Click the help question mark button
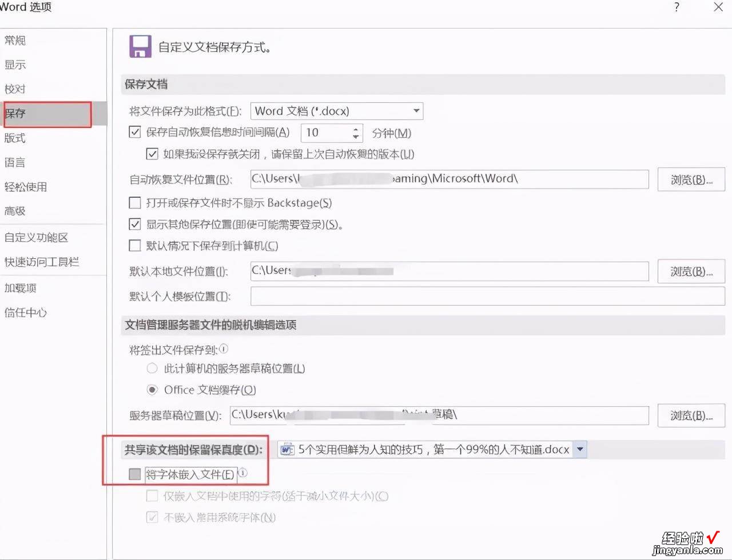 (x=677, y=7)
